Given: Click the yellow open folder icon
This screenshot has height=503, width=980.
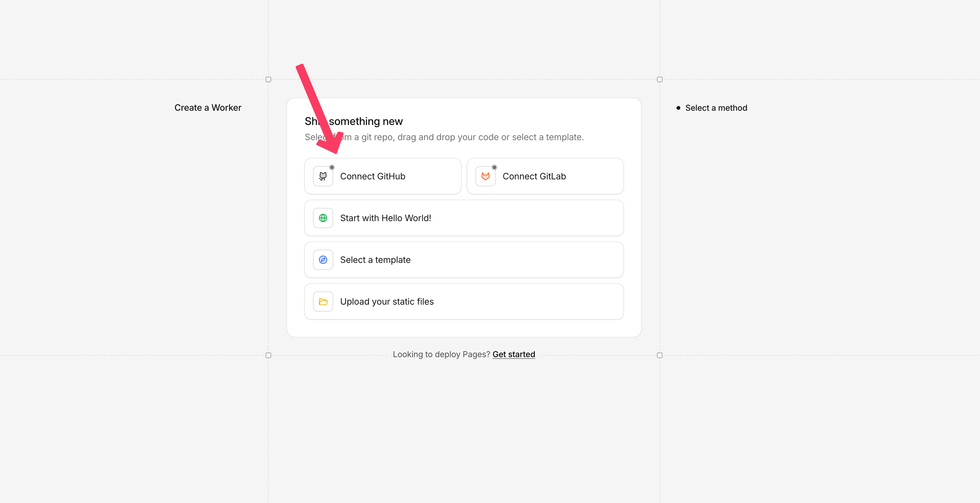Looking at the screenshot, I should 323,301.
